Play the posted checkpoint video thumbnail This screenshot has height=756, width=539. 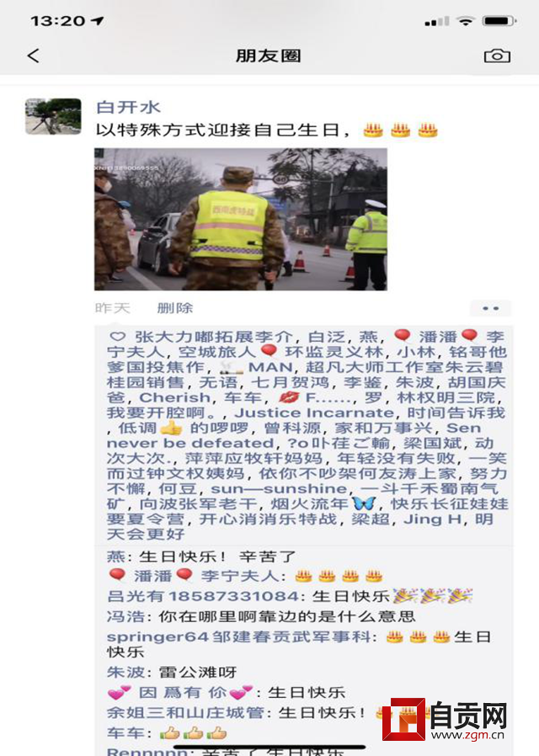point(241,219)
